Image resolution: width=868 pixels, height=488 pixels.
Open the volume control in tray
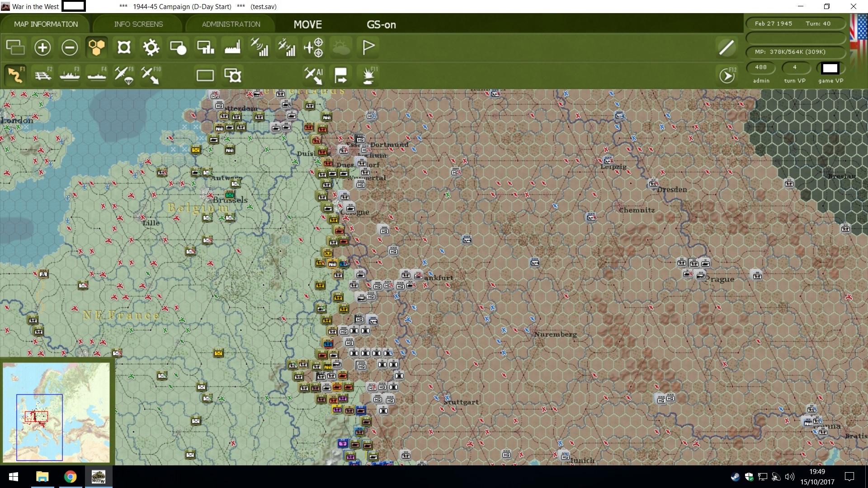click(790, 477)
